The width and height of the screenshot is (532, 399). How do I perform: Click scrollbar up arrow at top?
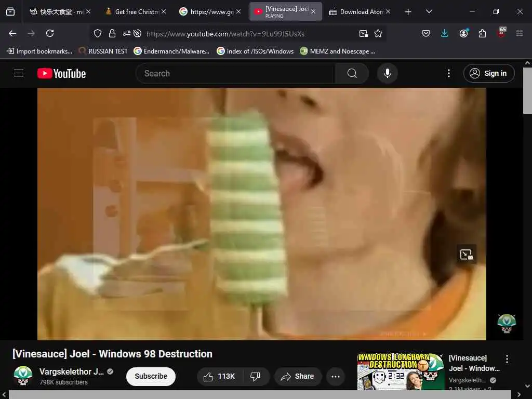click(x=527, y=63)
